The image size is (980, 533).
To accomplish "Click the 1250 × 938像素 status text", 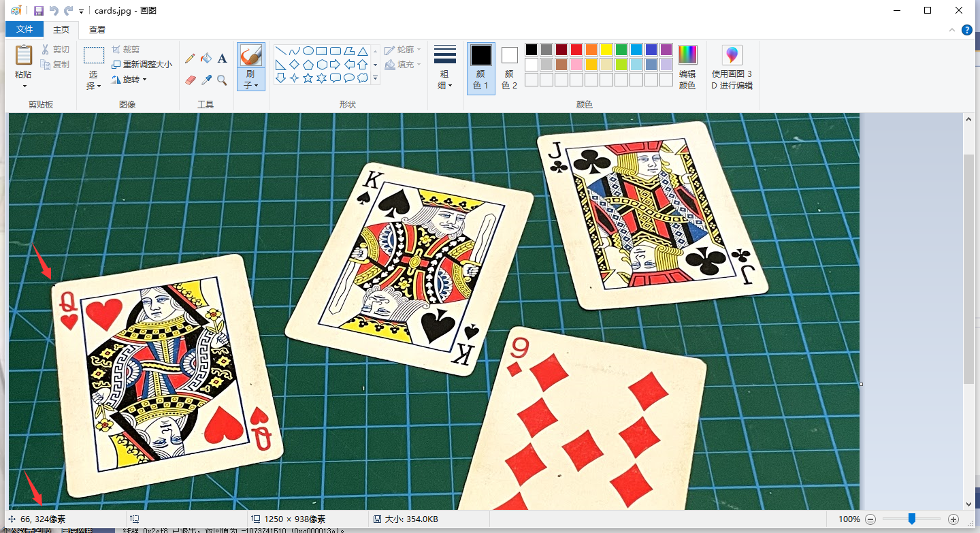I will pyautogui.click(x=294, y=519).
